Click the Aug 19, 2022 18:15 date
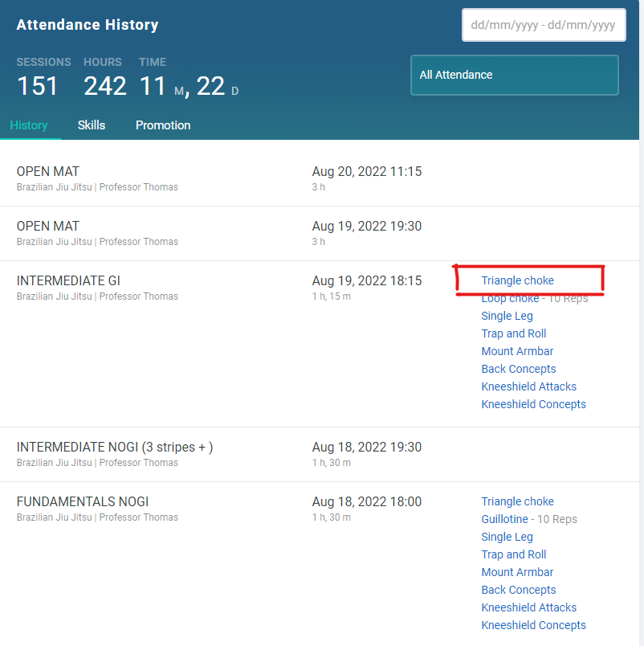Image resolution: width=644 pixels, height=646 pixels. (367, 281)
